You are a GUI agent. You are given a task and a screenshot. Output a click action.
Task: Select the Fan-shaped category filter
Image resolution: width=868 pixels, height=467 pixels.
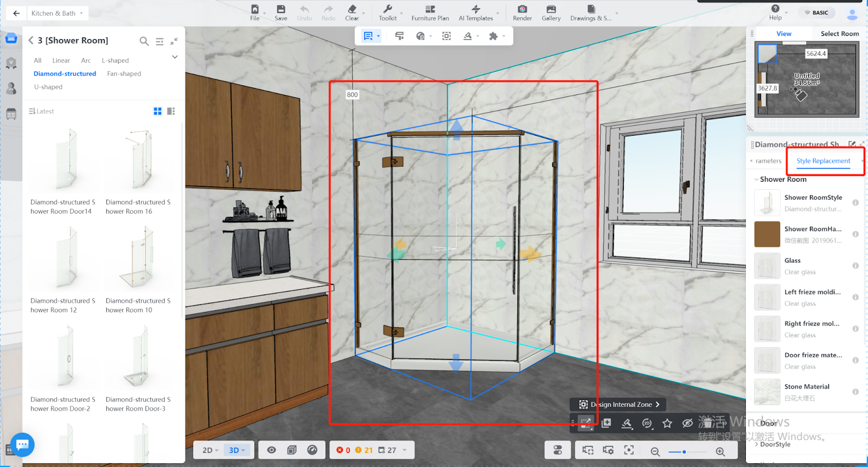coord(124,74)
